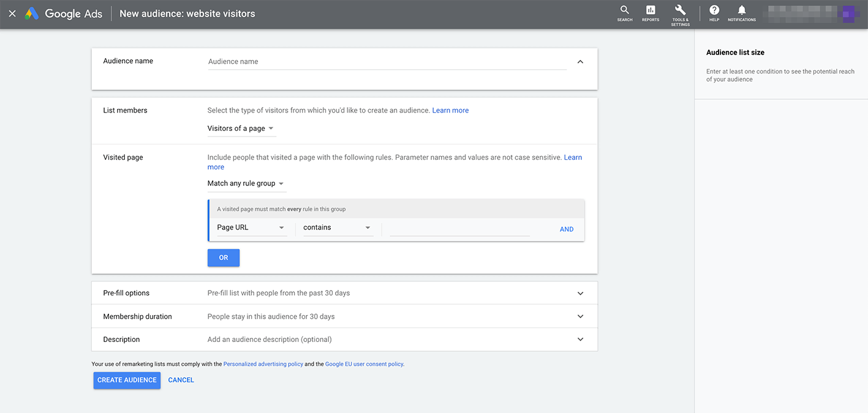Open the Reports icon

click(651, 13)
